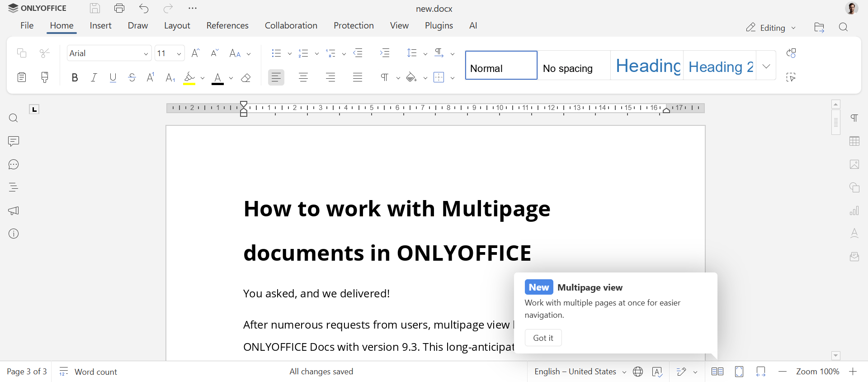
Task: Apply the No spacing style
Action: [574, 65]
